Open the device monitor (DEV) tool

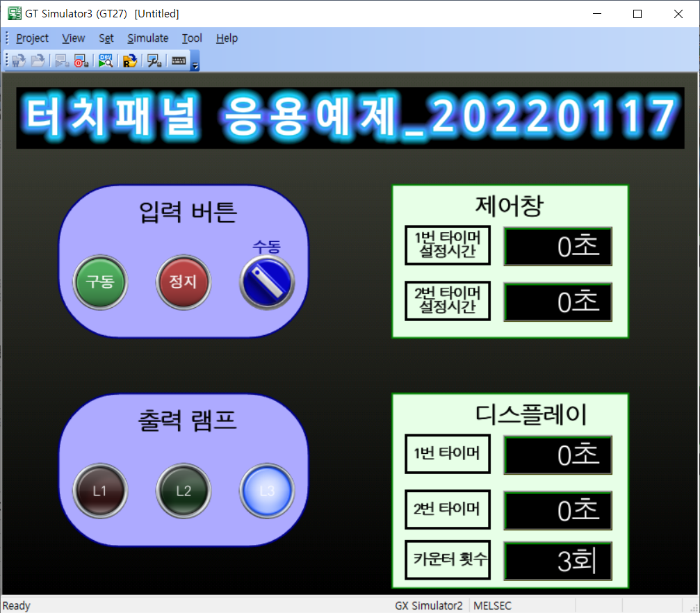tap(106, 60)
